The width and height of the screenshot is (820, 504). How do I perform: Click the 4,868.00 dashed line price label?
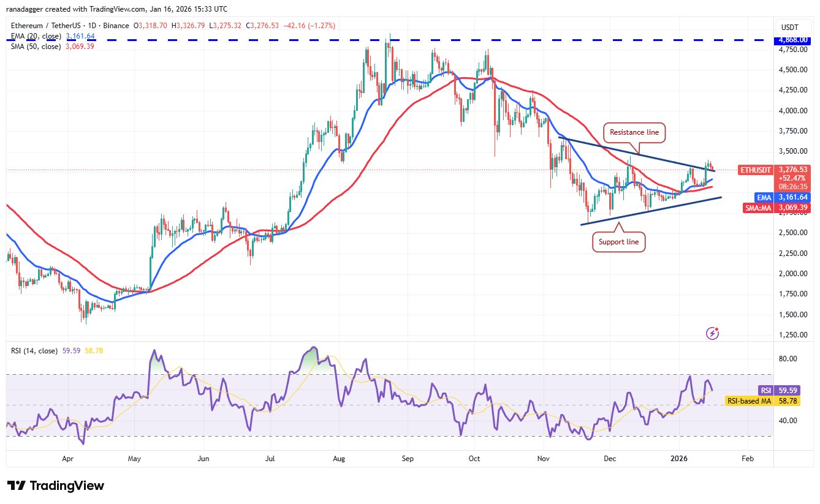pos(793,40)
